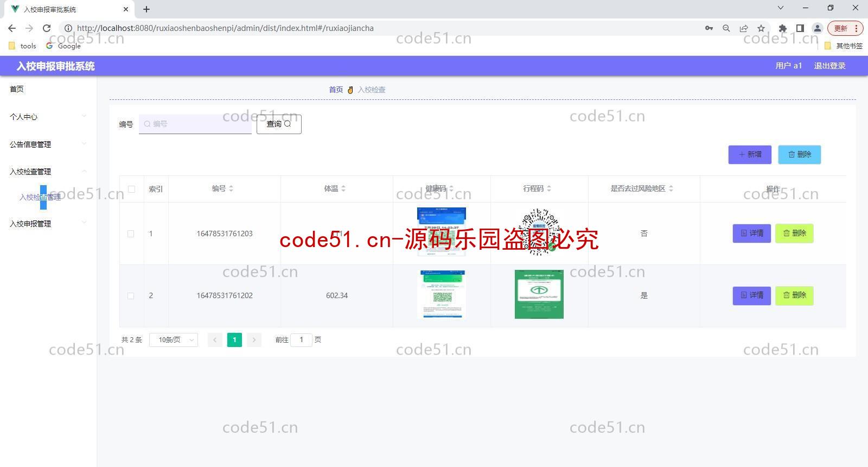
Task: Click the 编号 cell 16478531761203
Action: tap(225, 233)
